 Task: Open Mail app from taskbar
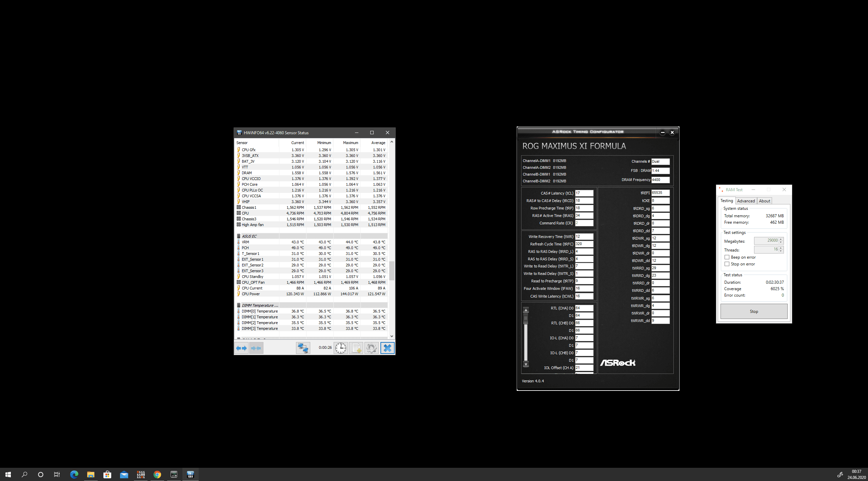tap(124, 475)
